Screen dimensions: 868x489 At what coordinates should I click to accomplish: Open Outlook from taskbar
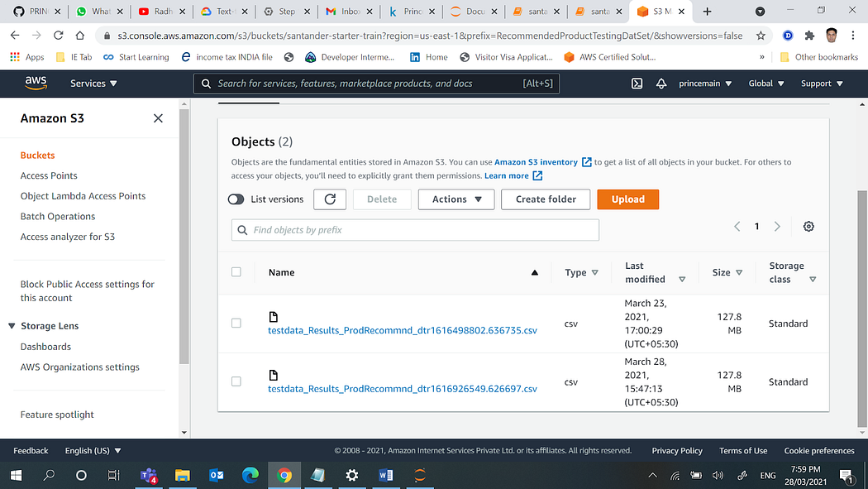click(217, 475)
